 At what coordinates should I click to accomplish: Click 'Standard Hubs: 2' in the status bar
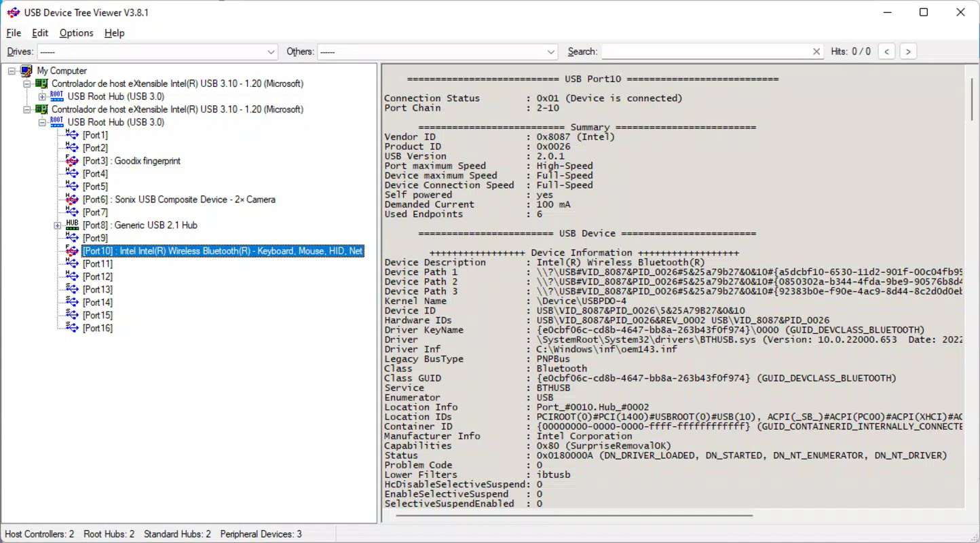tap(176, 534)
